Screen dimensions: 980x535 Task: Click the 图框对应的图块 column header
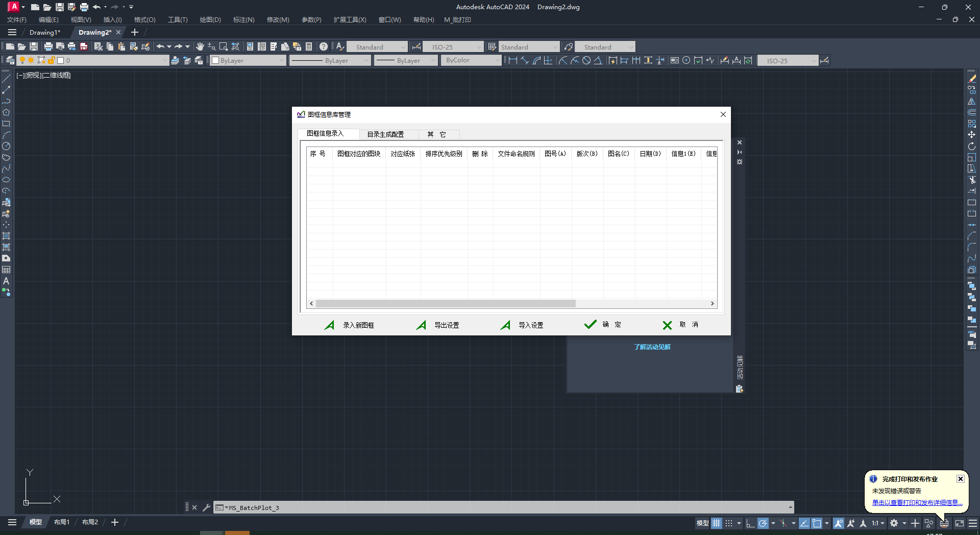click(x=359, y=154)
